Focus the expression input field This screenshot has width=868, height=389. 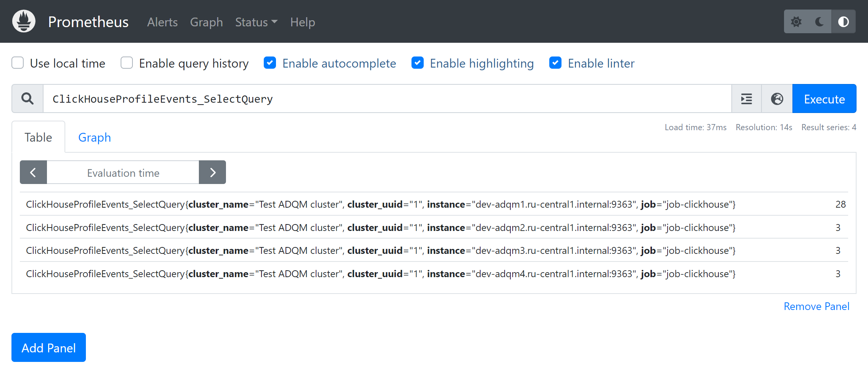point(387,99)
